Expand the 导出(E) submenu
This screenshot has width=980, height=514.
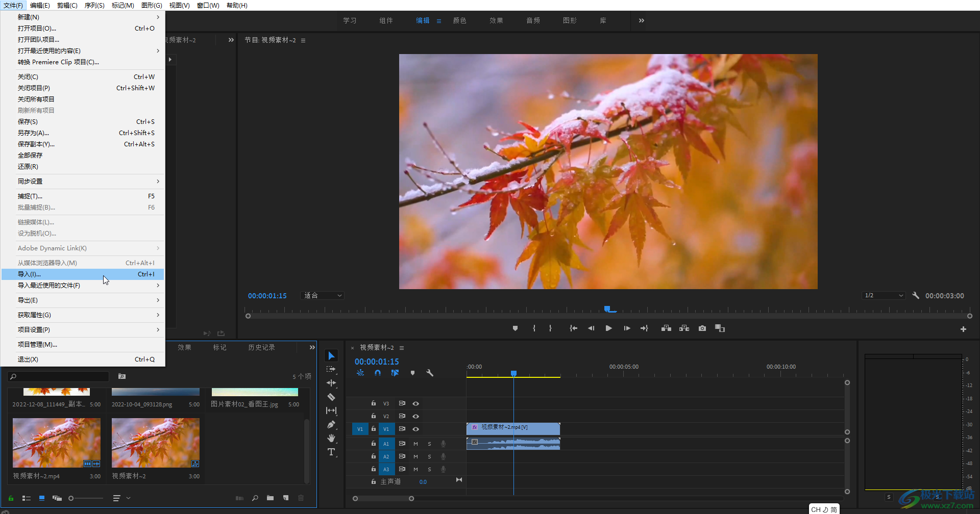[x=83, y=300]
